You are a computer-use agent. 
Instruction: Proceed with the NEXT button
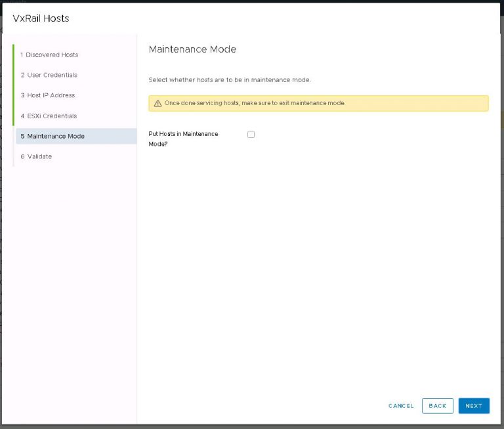pyautogui.click(x=474, y=406)
